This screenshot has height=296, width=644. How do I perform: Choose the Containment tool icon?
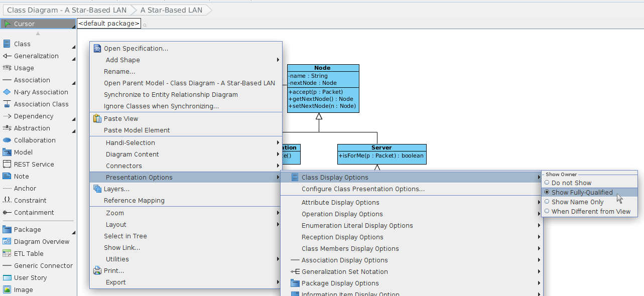tap(7, 212)
